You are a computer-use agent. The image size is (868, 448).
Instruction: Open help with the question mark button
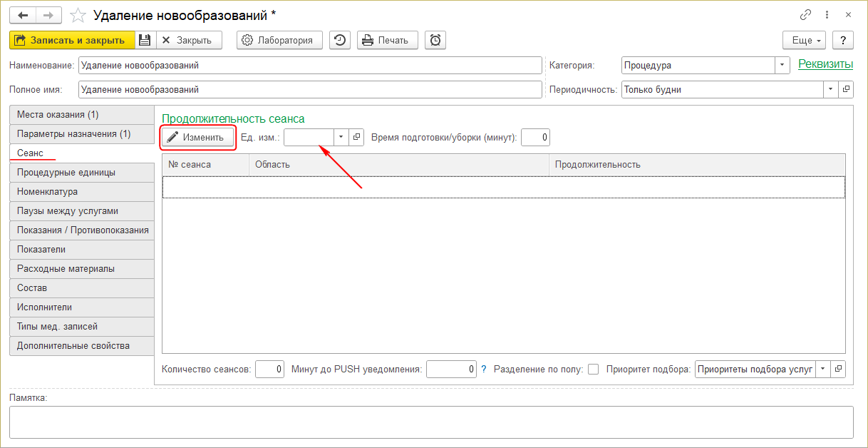coord(843,40)
